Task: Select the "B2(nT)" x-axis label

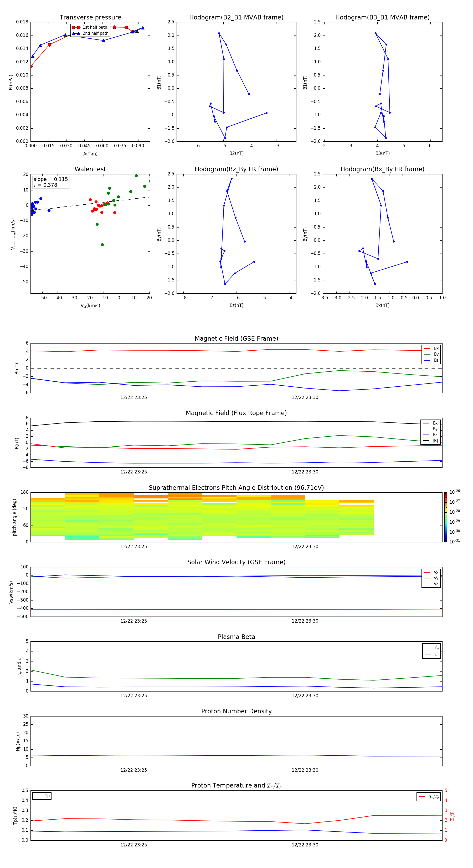Action: [236, 153]
